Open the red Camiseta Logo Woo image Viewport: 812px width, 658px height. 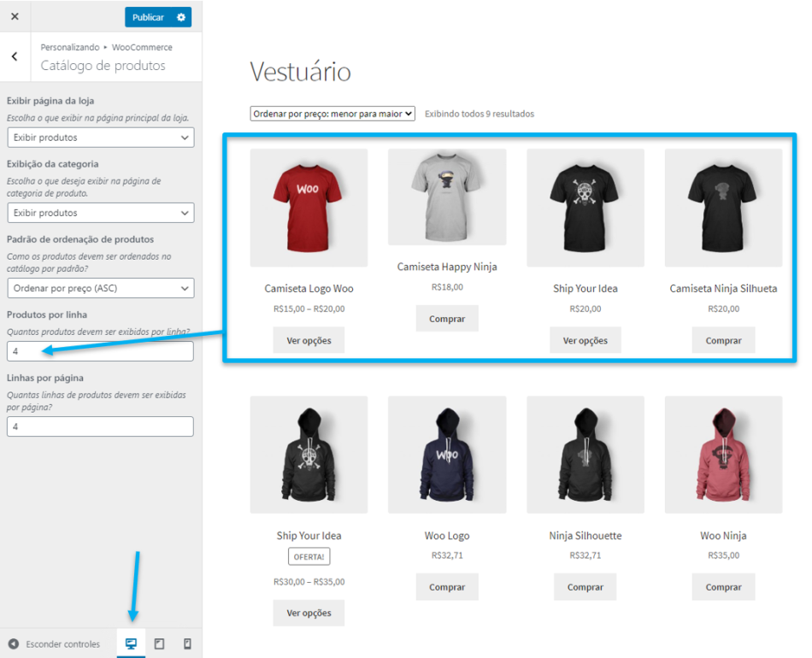pos(309,209)
